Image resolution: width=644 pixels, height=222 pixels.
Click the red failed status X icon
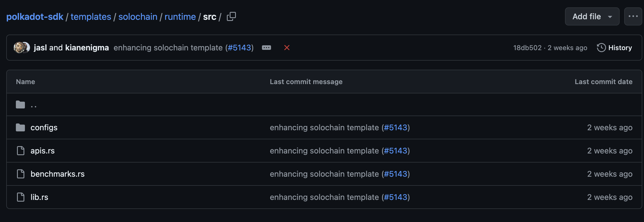tap(287, 48)
